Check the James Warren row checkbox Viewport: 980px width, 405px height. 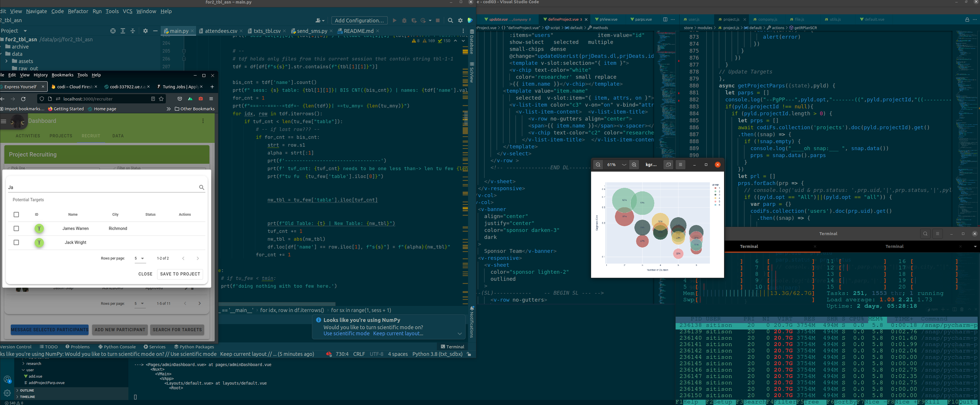pyautogui.click(x=16, y=228)
